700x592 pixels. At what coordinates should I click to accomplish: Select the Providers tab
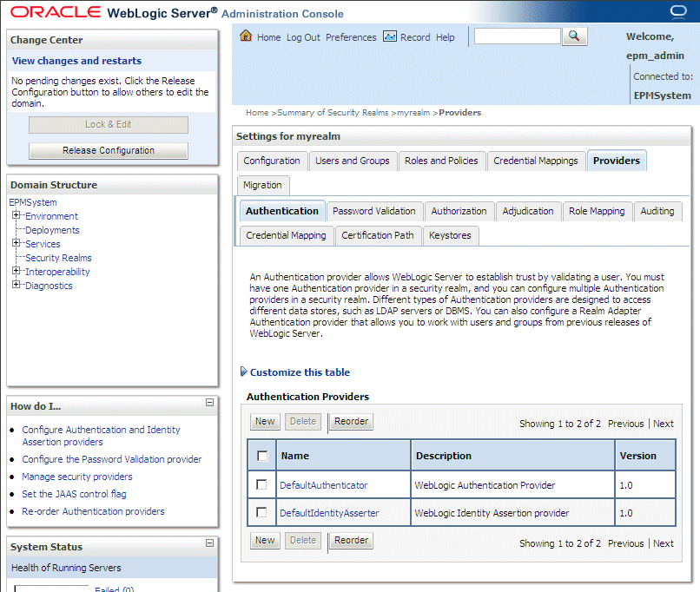click(x=617, y=161)
